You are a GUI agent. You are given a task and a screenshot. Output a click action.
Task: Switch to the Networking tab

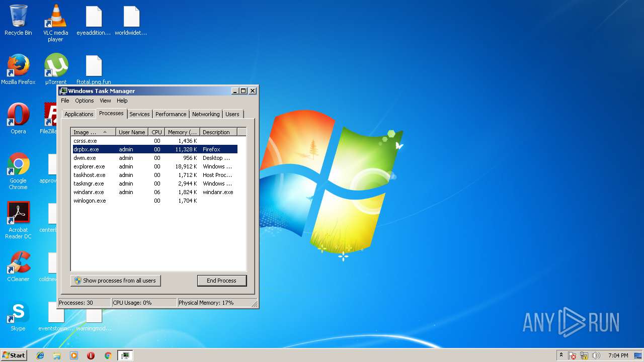pos(206,114)
